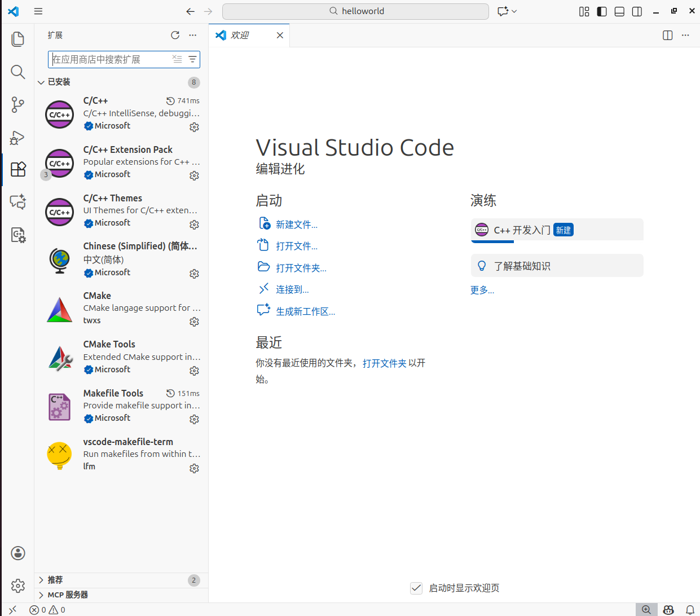Toggle the primary side bar visibility
This screenshot has width=700, height=616.
click(x=602, y=11)
